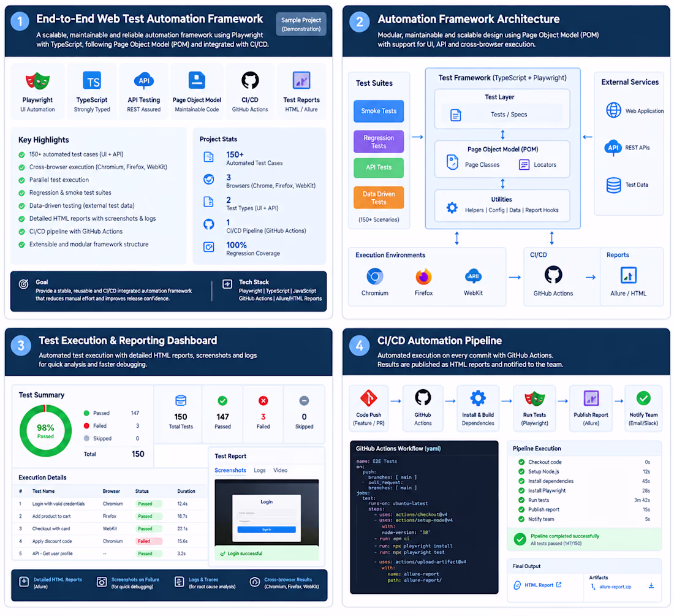
Task: Click 'Pipeline completed successfully' status message
Action: coord(565,536)
